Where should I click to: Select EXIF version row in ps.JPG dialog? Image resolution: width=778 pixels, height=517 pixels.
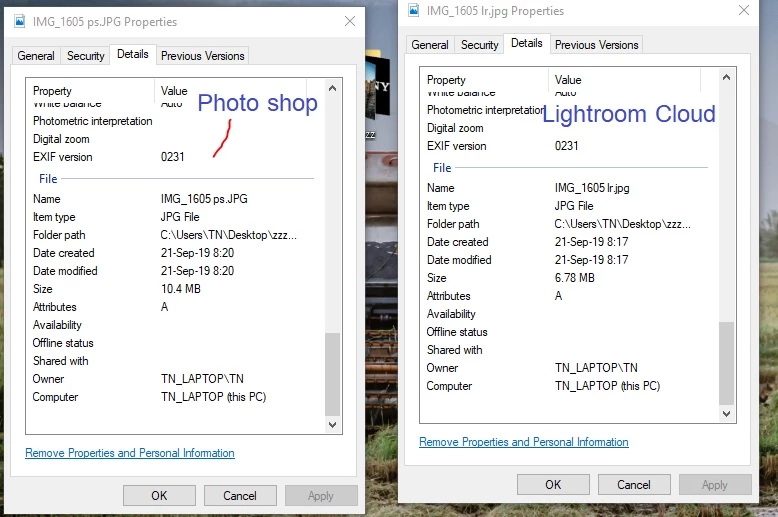coord(176,157)
